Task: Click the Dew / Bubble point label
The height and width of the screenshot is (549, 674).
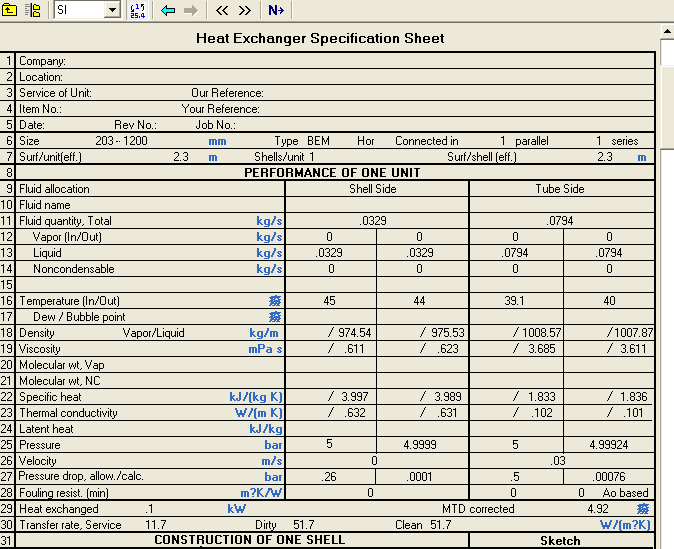Action: (79, 317)
